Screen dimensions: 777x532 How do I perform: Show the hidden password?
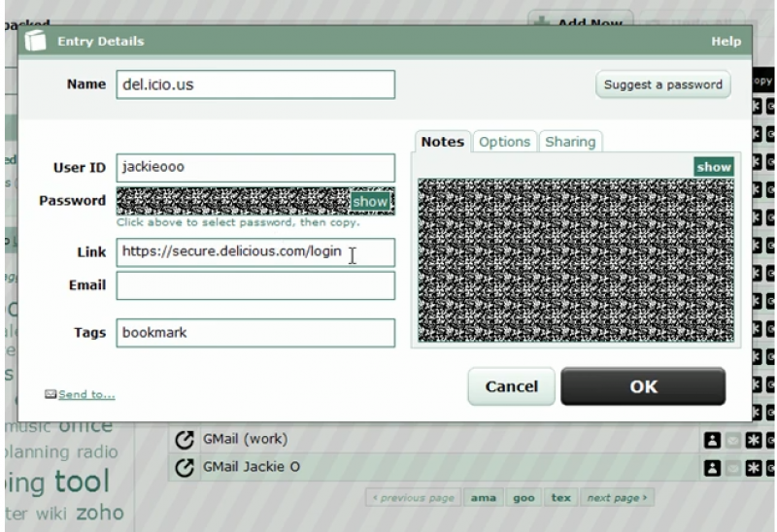click(370, 201)
